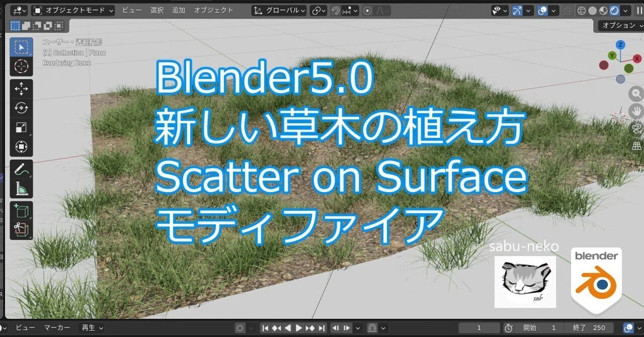Play the animation forward
Screen dimensions: 644x337
point(299,328)
